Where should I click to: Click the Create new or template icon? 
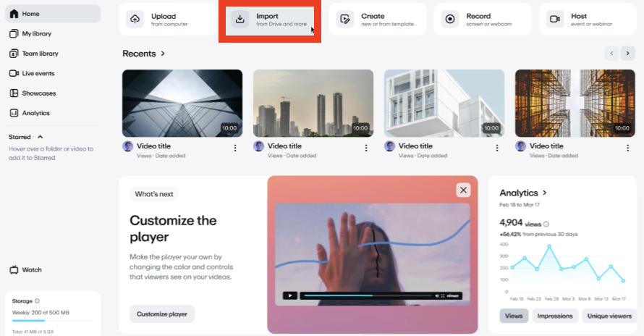click(x=345, y=19)
